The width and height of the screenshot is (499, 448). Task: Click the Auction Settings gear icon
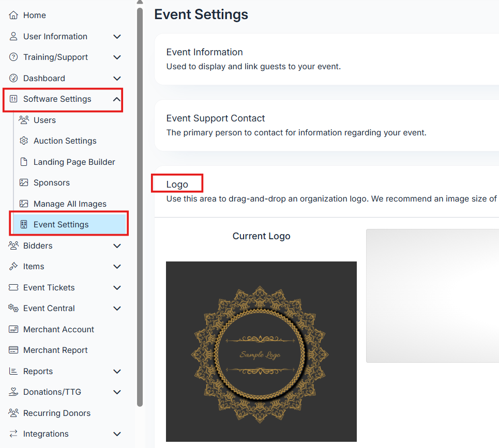[24, 141]
